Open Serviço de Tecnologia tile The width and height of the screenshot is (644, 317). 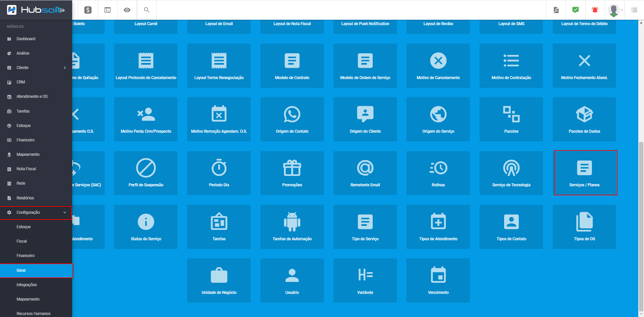(511, 173)
